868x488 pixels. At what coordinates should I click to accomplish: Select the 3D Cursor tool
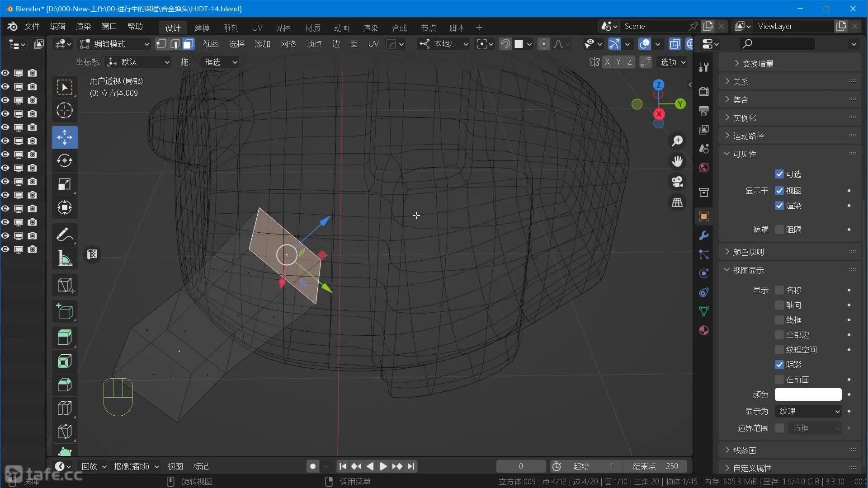click(65, 111)
